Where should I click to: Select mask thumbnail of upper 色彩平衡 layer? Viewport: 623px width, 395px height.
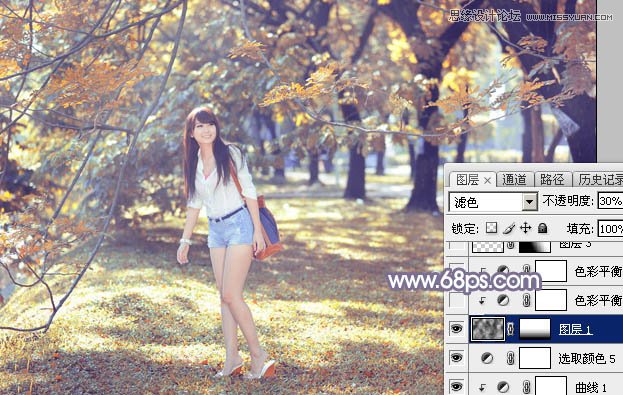[x=551, y=271]
